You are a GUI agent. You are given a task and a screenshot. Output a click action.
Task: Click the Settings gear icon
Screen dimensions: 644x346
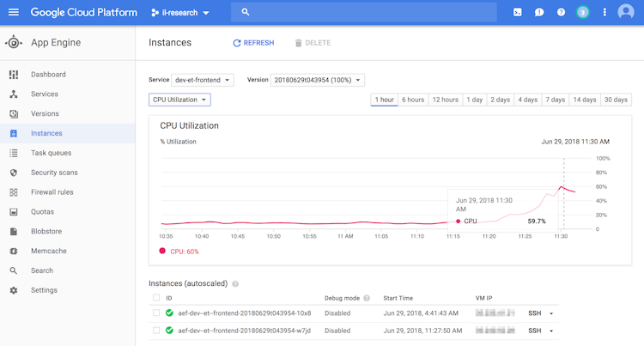click(x=14, y=290)
